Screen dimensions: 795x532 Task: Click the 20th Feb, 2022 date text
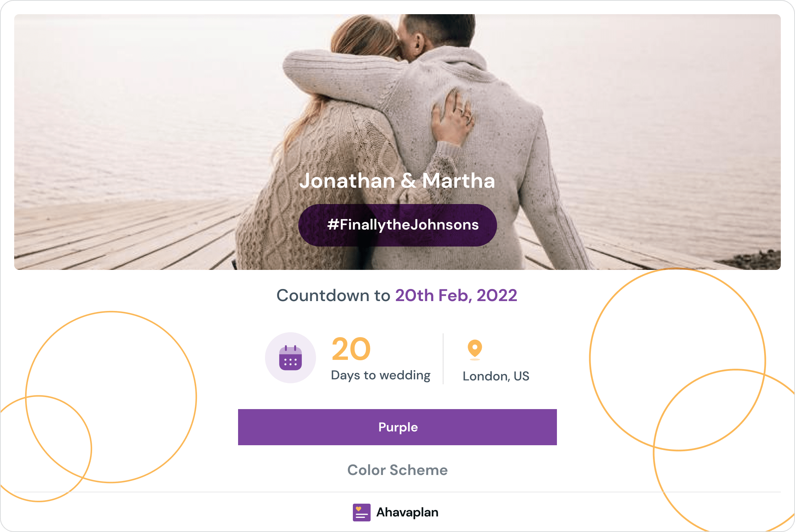click(x=456, y=295)
